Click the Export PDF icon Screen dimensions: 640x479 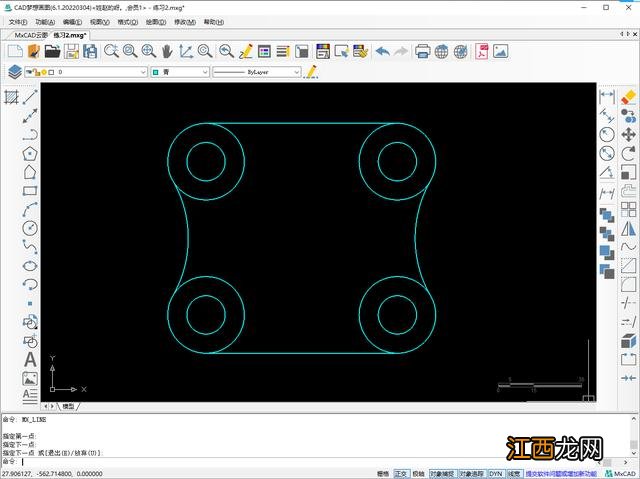tap(483, 51)
